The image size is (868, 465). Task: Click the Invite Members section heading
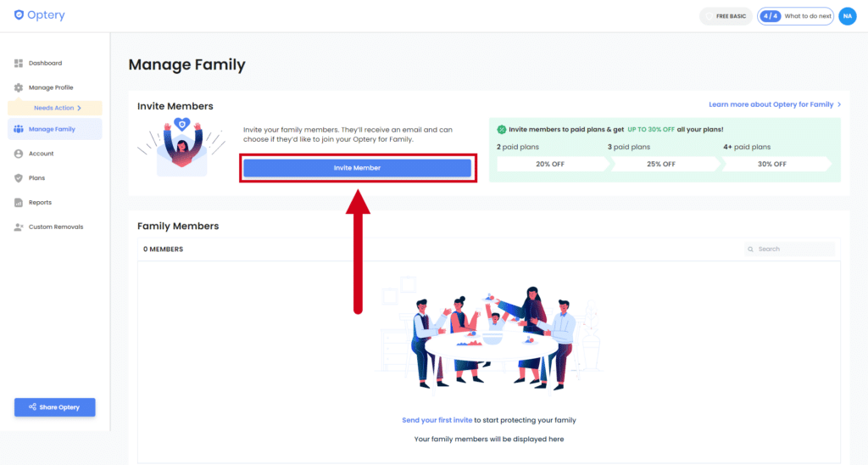[x=175, y=106]
